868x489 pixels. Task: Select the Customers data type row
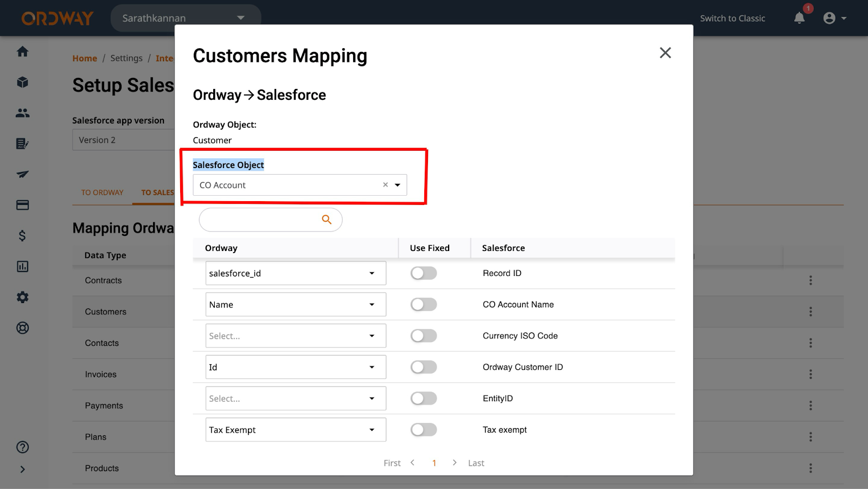click(x=105, y=312)
